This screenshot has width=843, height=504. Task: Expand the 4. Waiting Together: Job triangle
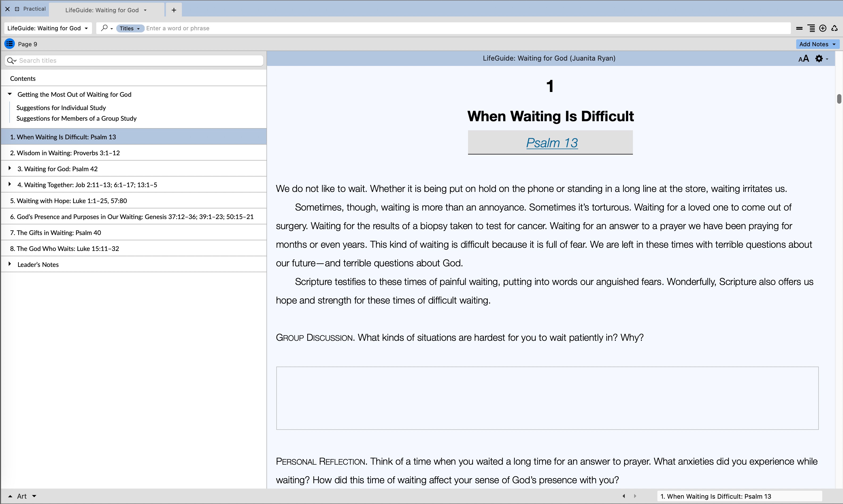(x=10, y=184)
